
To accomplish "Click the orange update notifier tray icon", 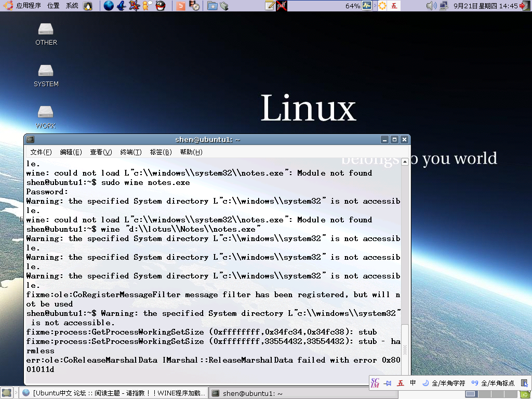I will 382,5.
